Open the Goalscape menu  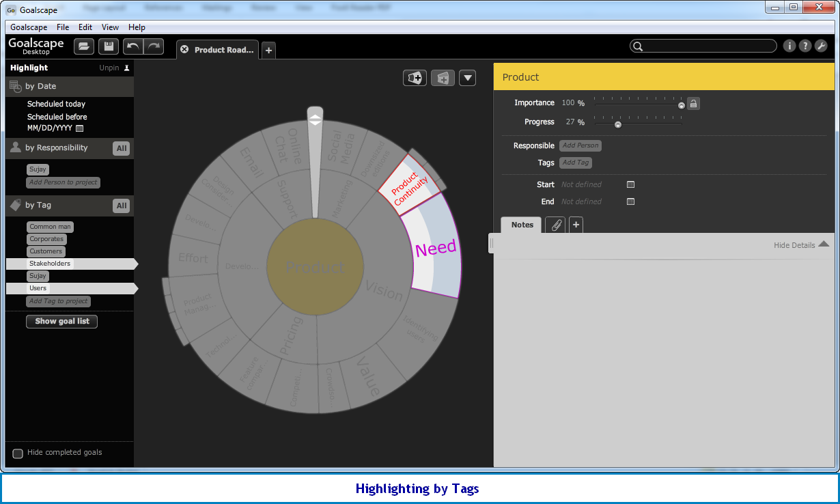(x=29, y=27)
